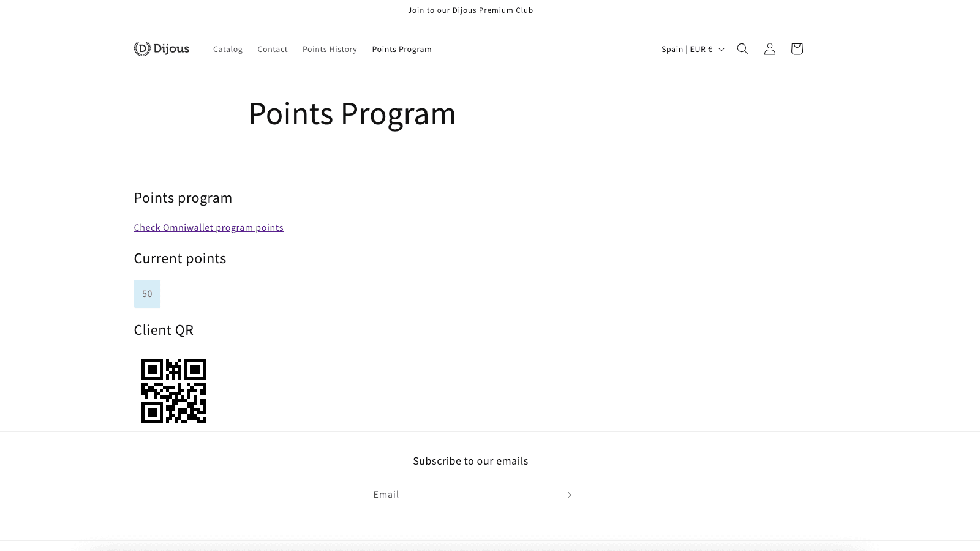Open the Points Program tab
The width and height of the screenshot is (980, 551).
pyautogui.click(x=401, y=49)
